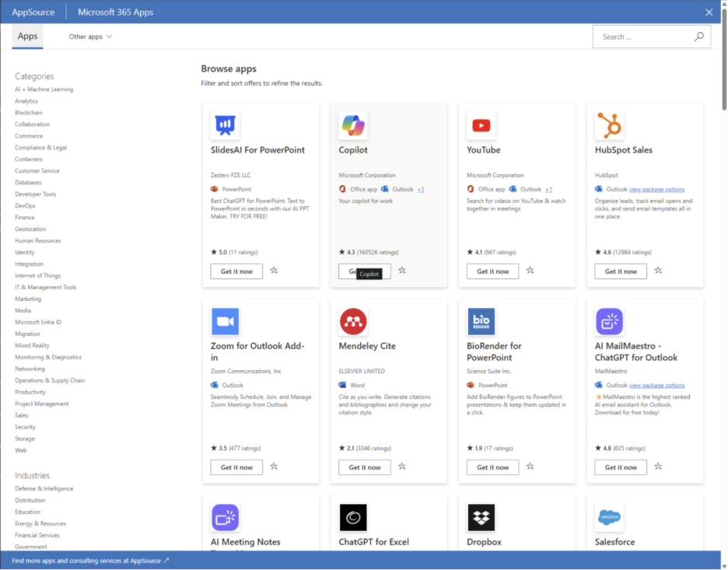The width and height of the screenshot is (728, 570).
Task: Filter by Analytics category
Action: coord(26,101)
